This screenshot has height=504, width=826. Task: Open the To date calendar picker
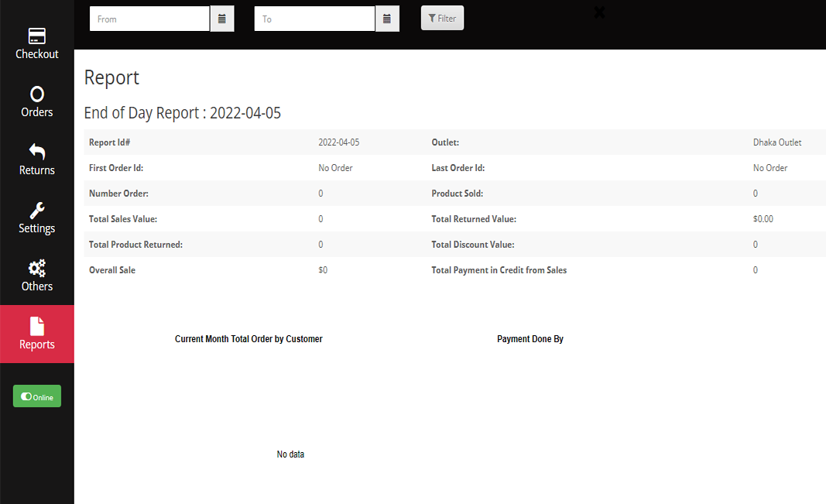(x=387, y=19)
